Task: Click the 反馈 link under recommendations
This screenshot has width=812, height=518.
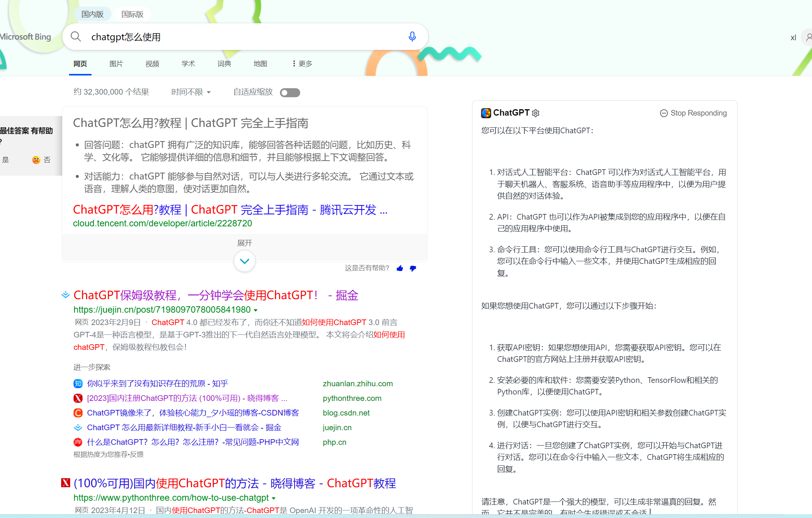Action: click(136, 455)
